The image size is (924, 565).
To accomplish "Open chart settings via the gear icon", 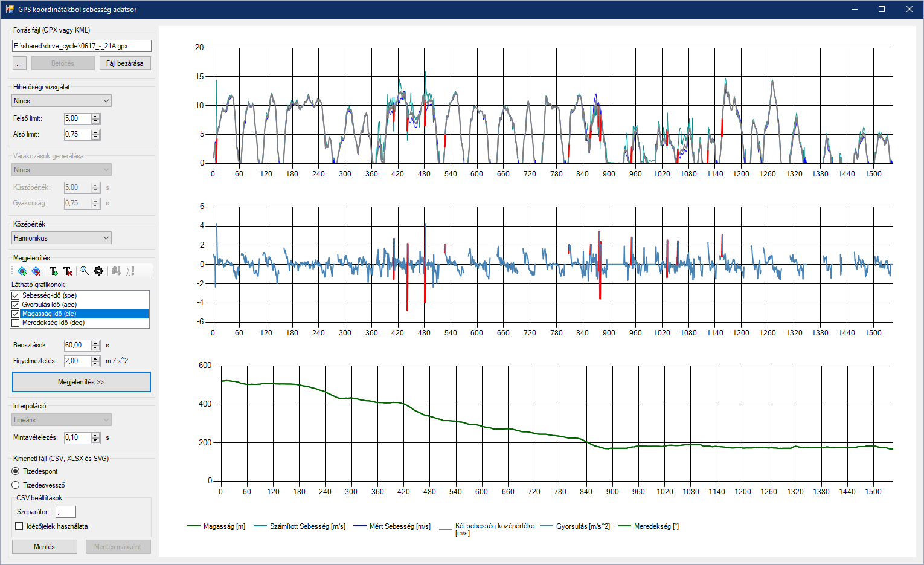I will pyautogui.click(x=99, y=271).
